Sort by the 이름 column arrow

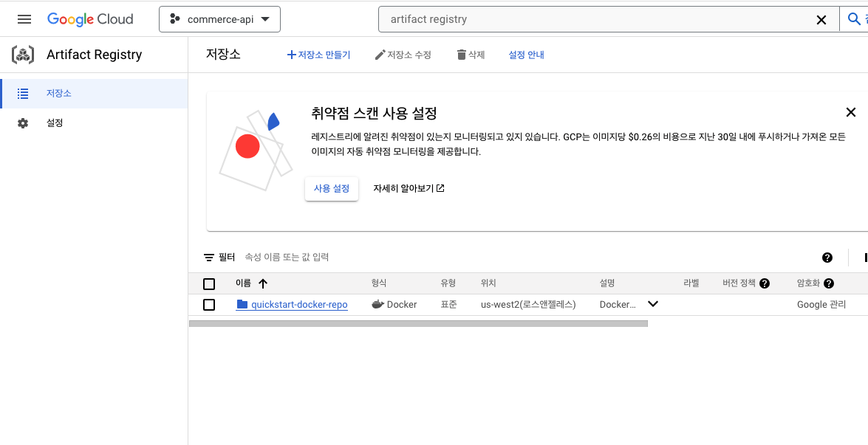[x=263, y=283]
